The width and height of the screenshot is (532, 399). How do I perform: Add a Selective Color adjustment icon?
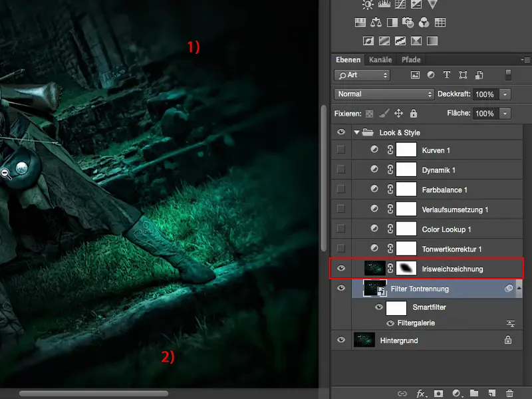point(416,41)
